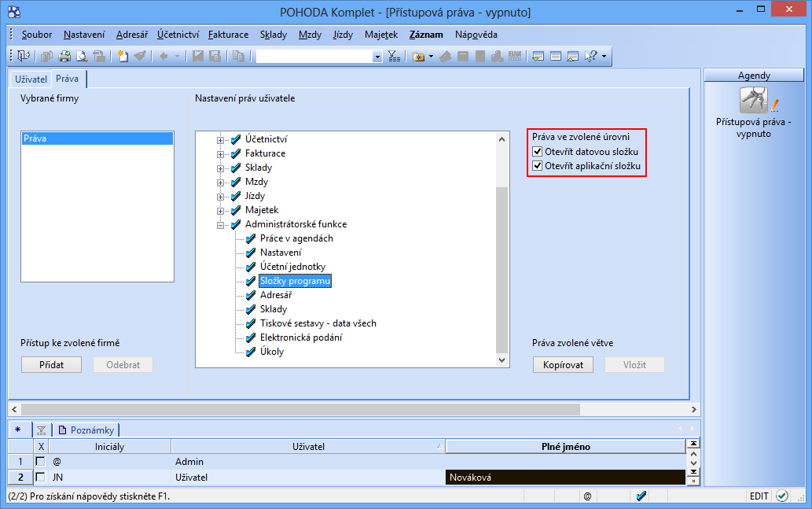This screenshot has height=509, width=812.
Task: Click the eraser-shaped icon in the toolbar
Action: pyautogui.click(x=446, y=56)
